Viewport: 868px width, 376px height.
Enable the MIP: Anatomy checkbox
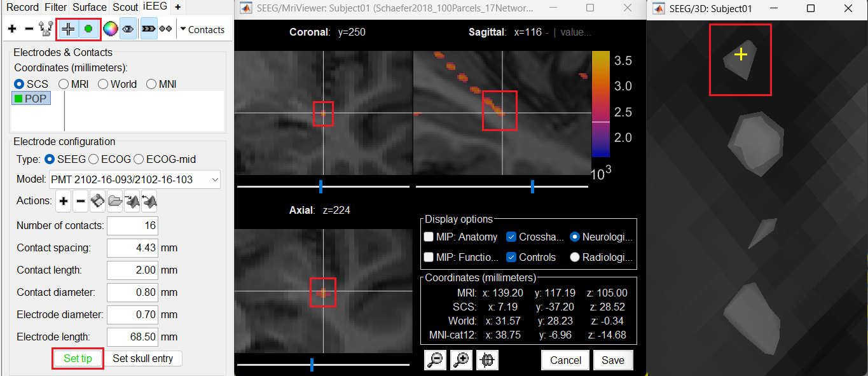[x=429, y=237]
